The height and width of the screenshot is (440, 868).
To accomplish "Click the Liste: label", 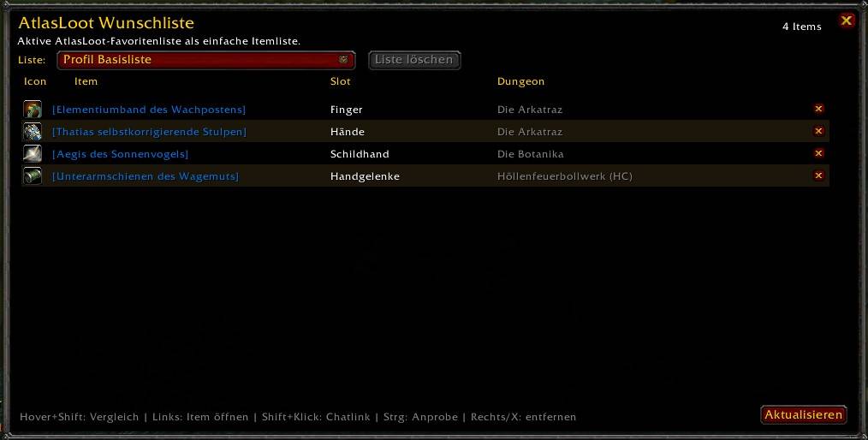I will (x=32, y=60).
